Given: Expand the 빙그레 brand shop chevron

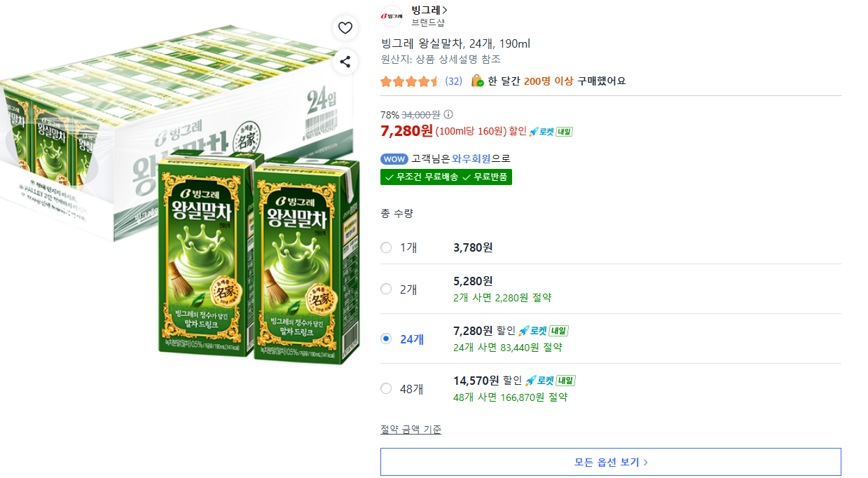Looking at the screenshot, I should [445, 10].
